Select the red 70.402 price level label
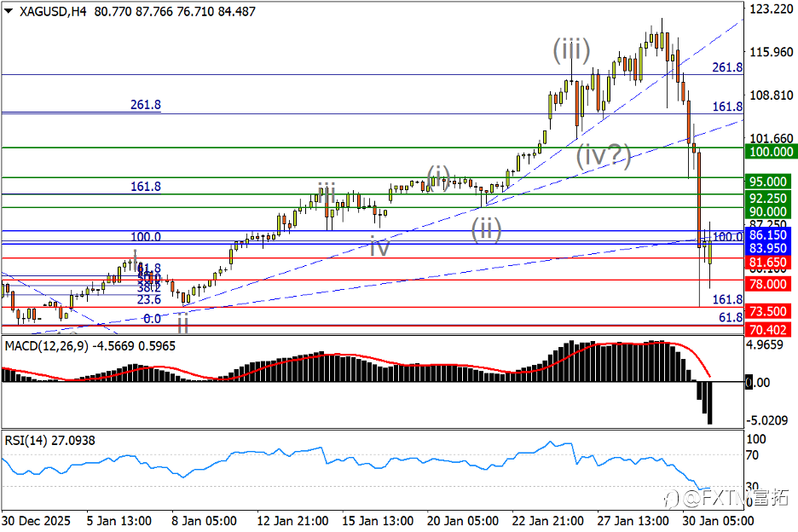The width and height of the screenshot is (798, 532). pyautogui.click(x=768, y=329)
